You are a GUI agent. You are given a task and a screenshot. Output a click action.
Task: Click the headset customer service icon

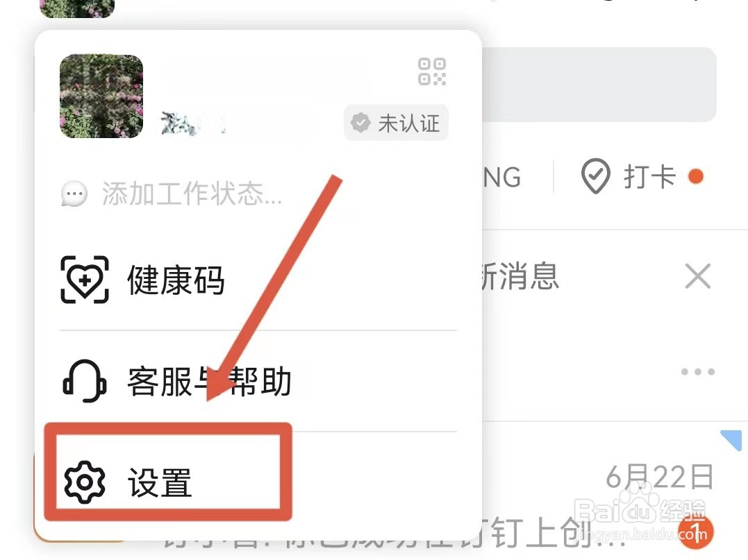(x=85, y=381)
